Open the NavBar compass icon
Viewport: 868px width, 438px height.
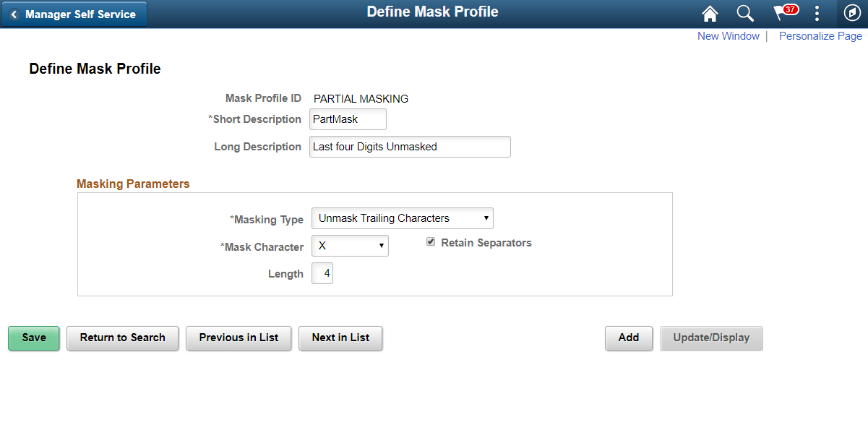(x=851, y=13)
